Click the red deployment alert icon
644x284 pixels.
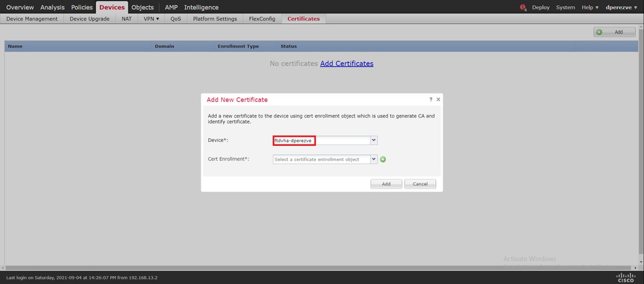coord(523,7)
